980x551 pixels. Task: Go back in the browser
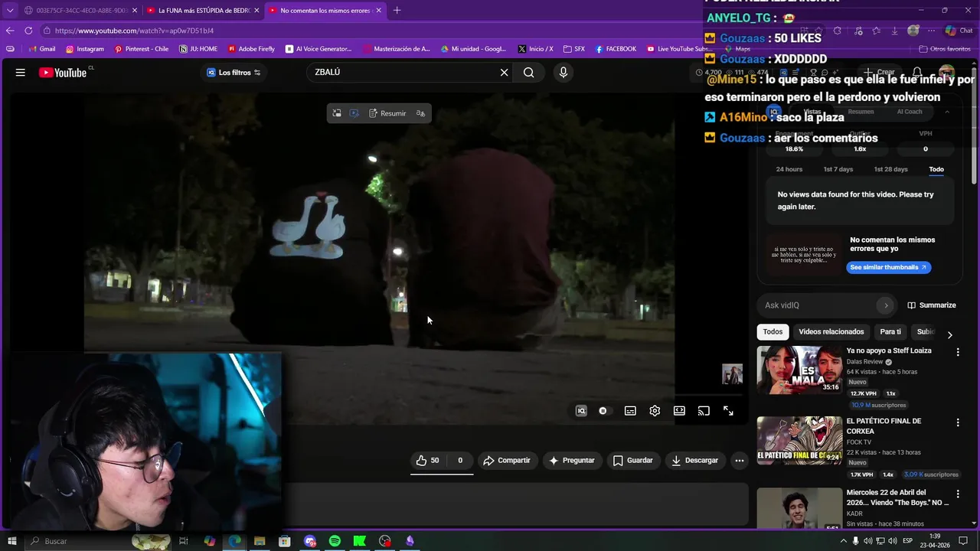(x=10, y=31)
